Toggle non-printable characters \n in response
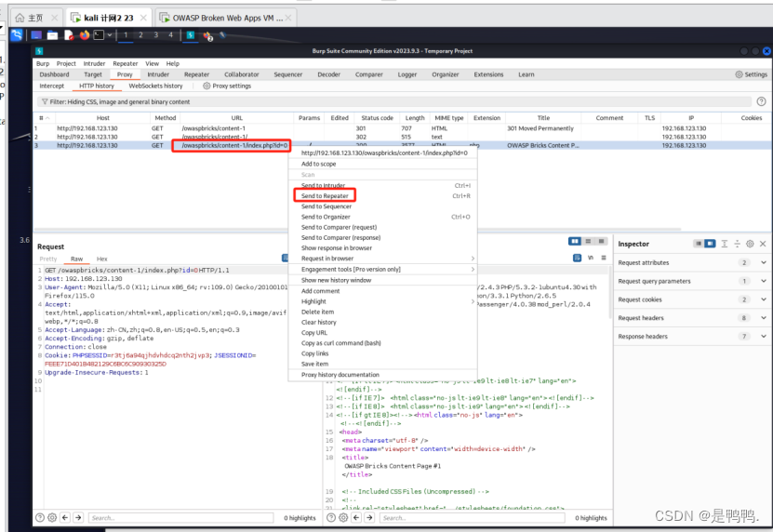The width and height of the screenshot is (773, 532). click(x=590, y=258)
